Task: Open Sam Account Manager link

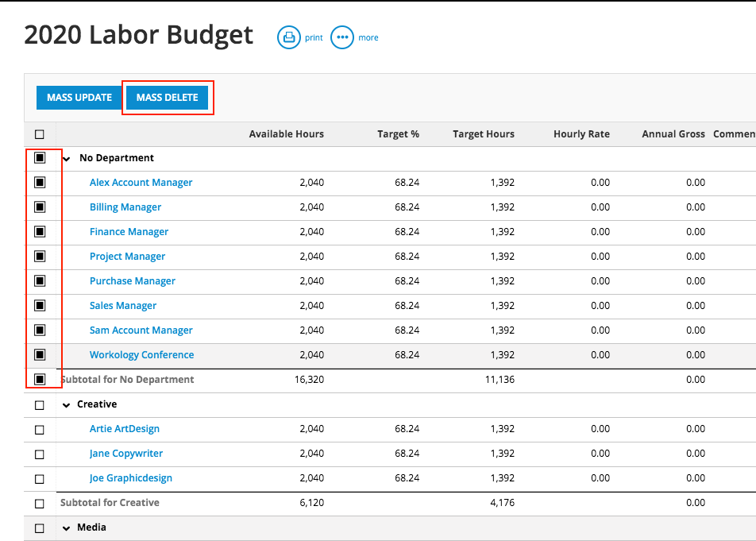Action: pos(141,330)
